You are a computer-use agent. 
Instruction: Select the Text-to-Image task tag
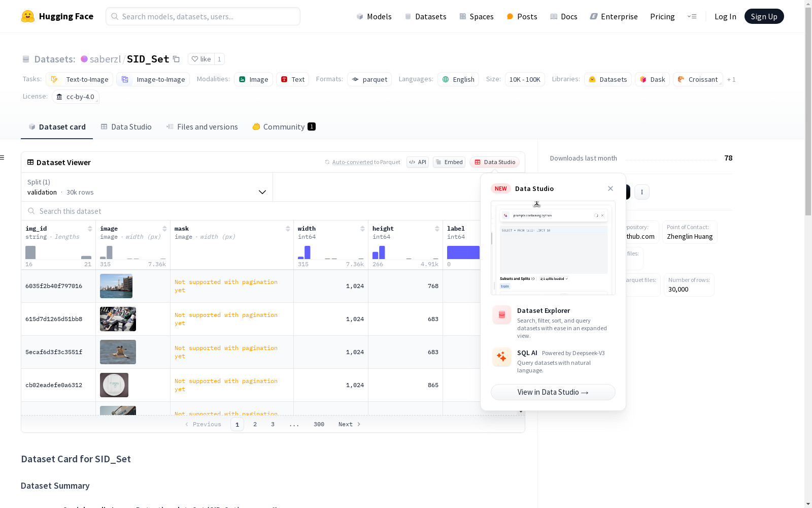[x=79, y=79]
